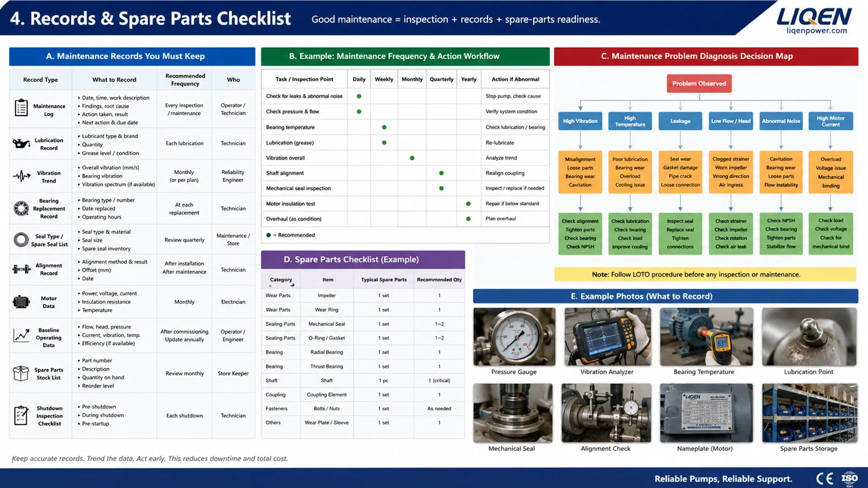Viewport: 868px width, 488px height.
Task: Click the Cavitation causes orange box
Action: pos(781,172)
